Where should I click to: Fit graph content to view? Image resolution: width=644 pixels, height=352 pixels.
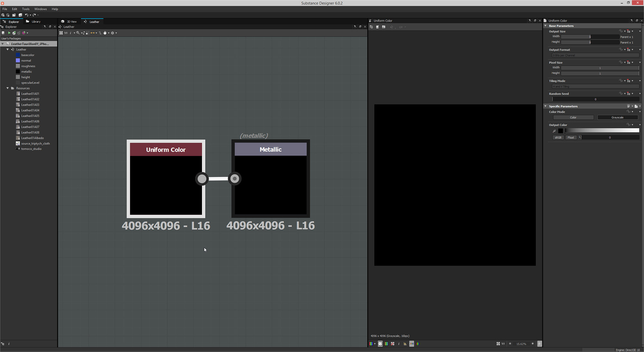click(61, 33)
